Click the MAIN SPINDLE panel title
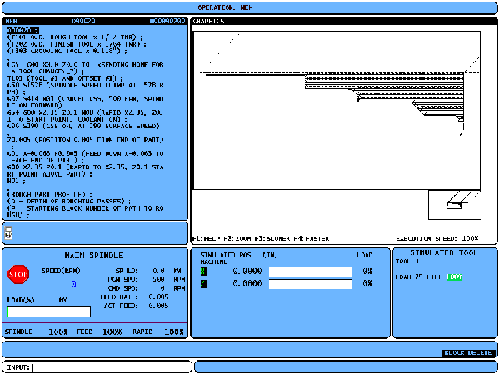The height and width of the screenshot is (375, 500). [x=94, y=255]
